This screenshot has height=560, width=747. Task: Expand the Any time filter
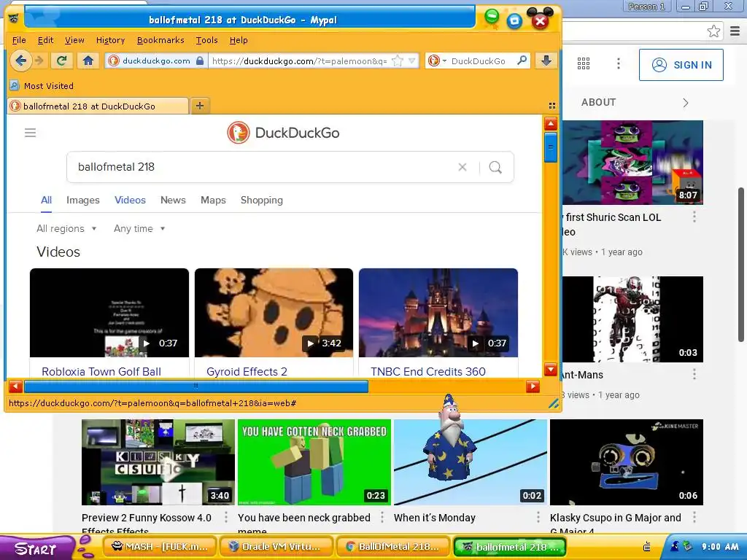point(139,228)
